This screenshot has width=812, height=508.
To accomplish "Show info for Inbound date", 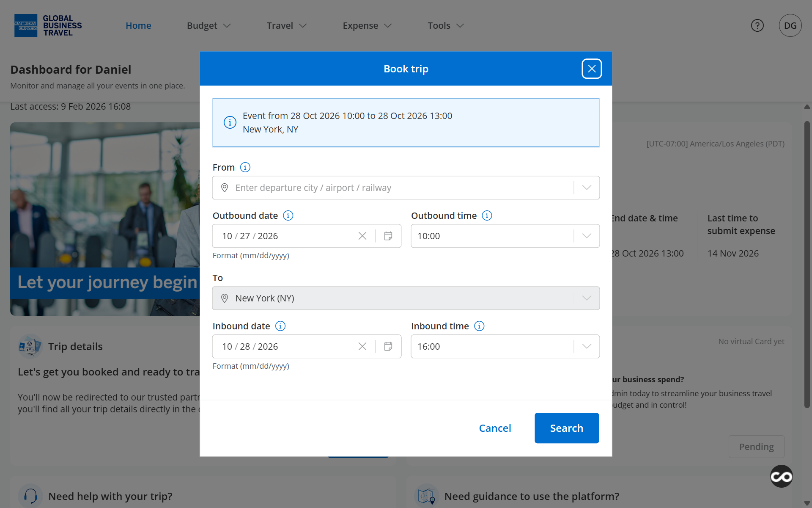I will point(280,326).
